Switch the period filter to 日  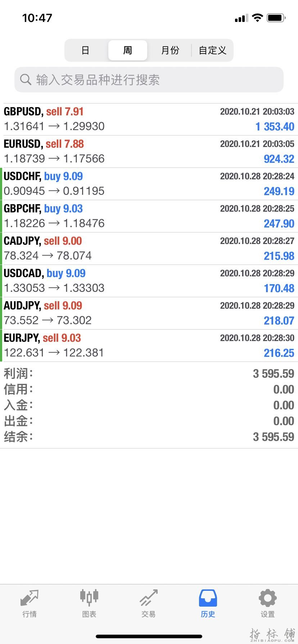point(86,50)
